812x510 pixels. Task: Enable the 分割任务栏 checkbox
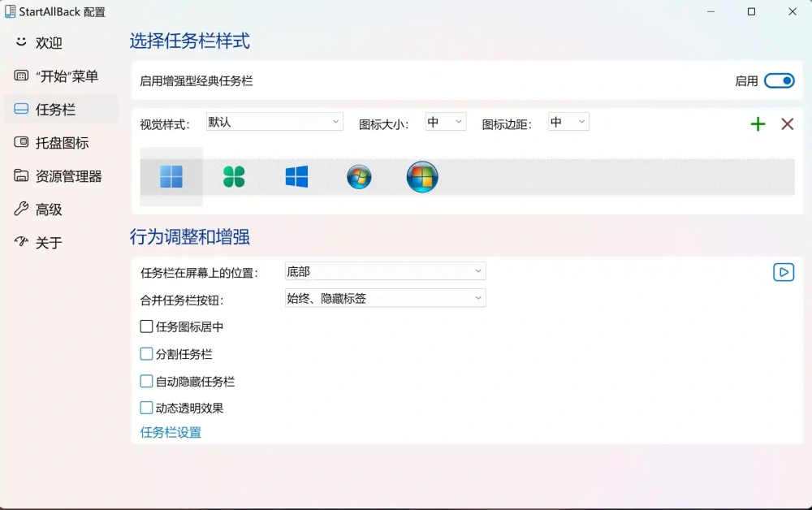(x=146, y=353)
